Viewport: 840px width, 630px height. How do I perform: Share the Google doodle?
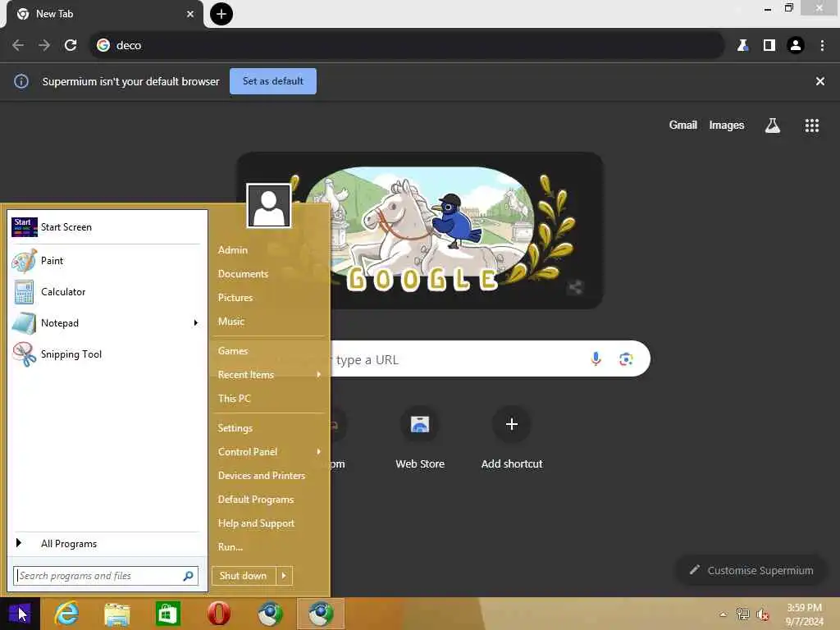(x=575, y=288)
